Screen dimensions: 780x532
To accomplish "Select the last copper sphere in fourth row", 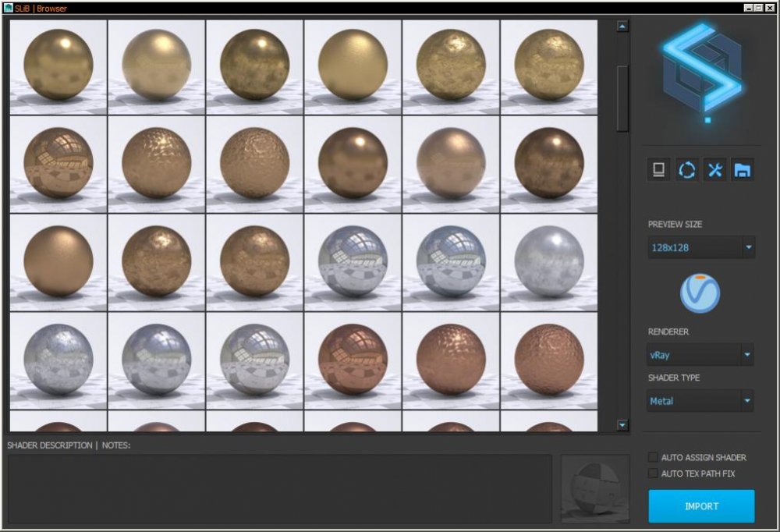I will coord(549,360).
